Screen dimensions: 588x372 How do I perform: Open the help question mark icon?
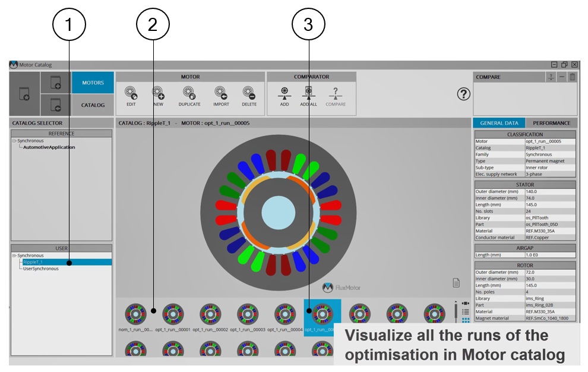coord(464,94)
